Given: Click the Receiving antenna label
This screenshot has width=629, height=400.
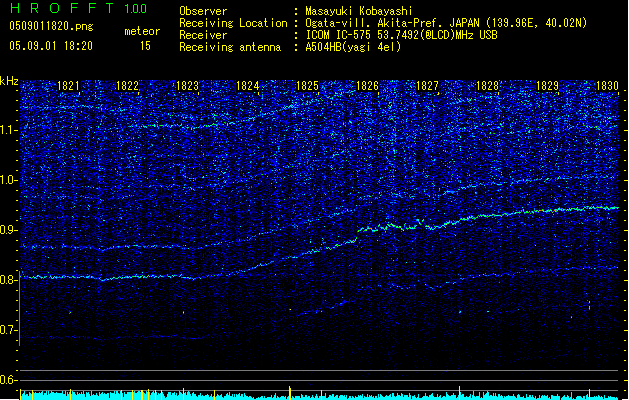Looking at the screenshot, I should pos(230,47).
